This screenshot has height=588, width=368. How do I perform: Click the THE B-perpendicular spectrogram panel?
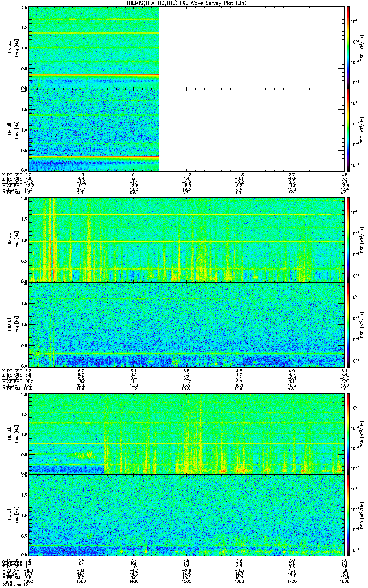point(185,433)
